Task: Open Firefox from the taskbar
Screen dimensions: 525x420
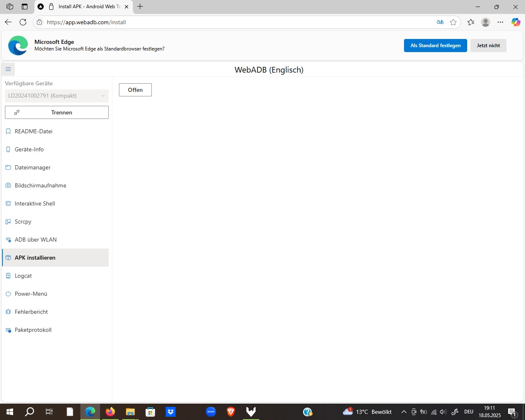Action: [110, 412]
